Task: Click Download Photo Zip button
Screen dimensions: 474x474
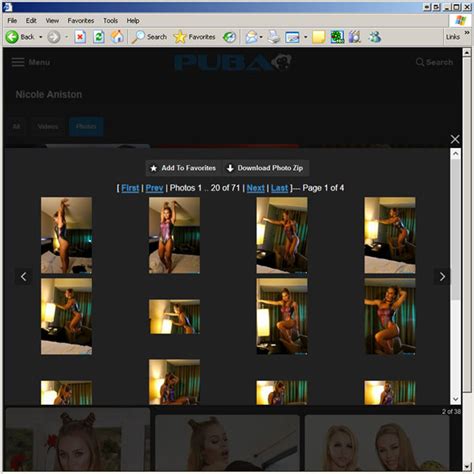Action: tap(266, 168)
